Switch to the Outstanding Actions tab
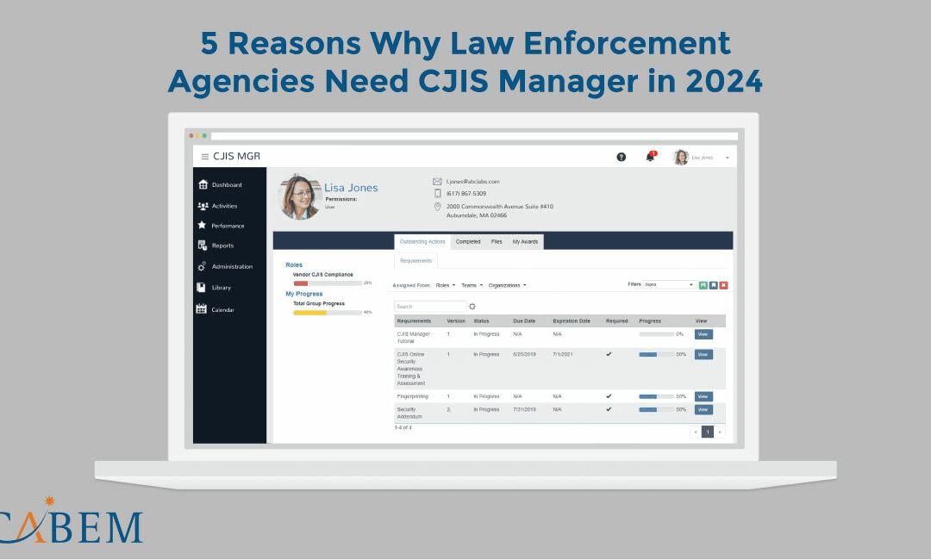The image size is (931, 560). click(x=422, y=241)
